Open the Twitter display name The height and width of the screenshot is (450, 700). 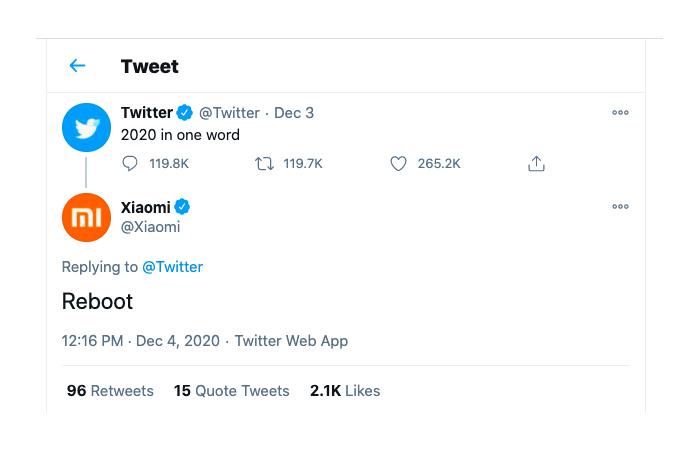click(x=147, y=112)
